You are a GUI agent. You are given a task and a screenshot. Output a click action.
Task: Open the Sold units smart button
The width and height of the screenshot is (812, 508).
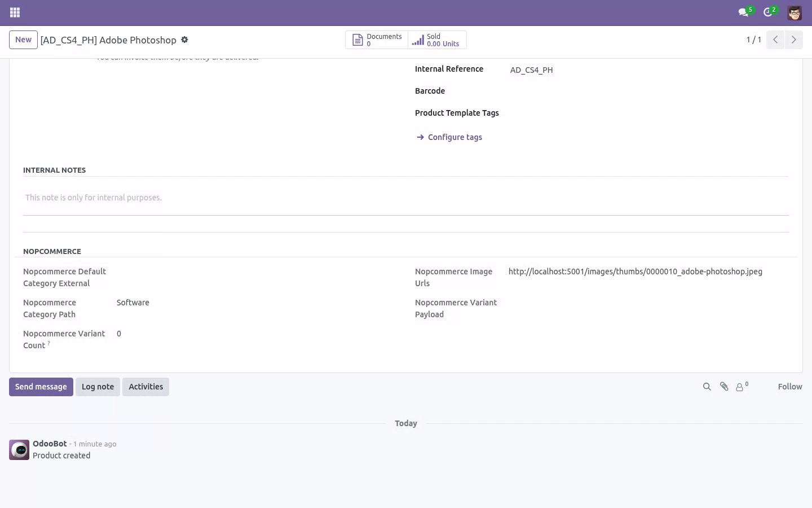point(437,40)
